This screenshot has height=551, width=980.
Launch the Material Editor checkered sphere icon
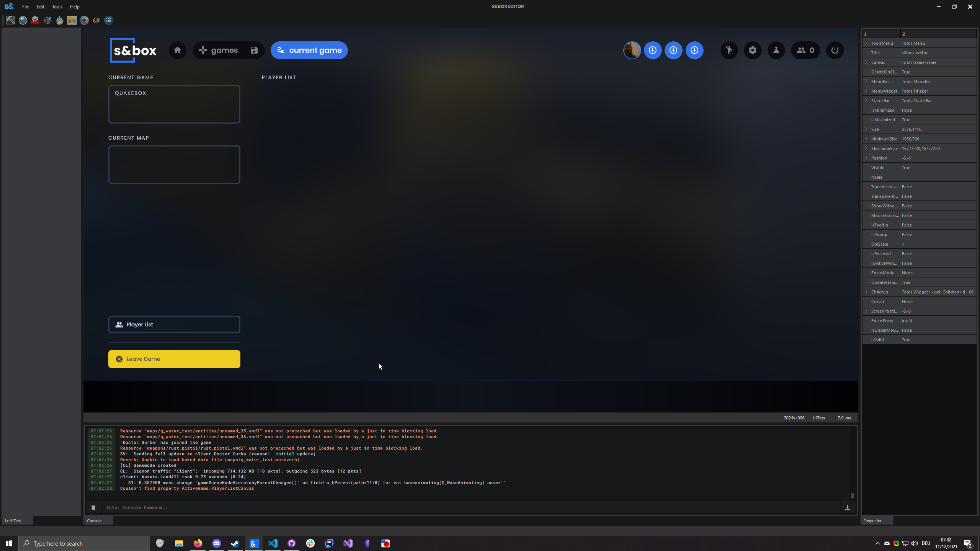[23, 20]
